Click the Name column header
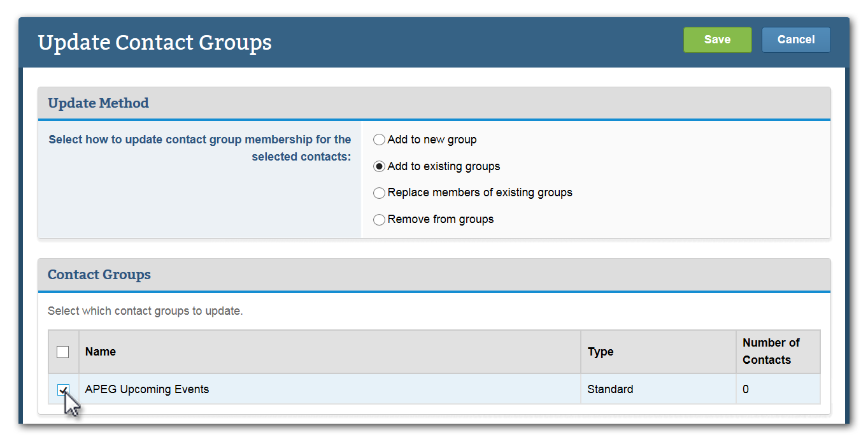The height and width of the screenshot is (439, 868). [x=100, y=351]
